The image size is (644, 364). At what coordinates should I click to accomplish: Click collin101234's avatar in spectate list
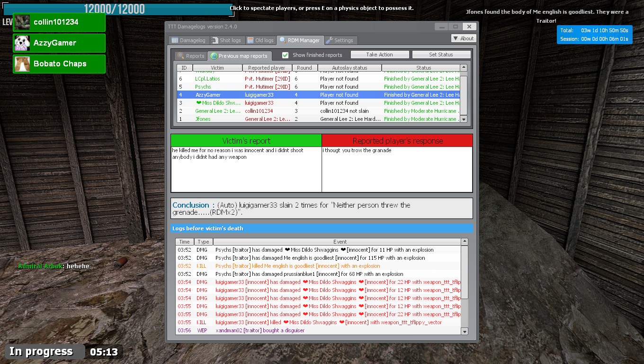pos(22,22)
